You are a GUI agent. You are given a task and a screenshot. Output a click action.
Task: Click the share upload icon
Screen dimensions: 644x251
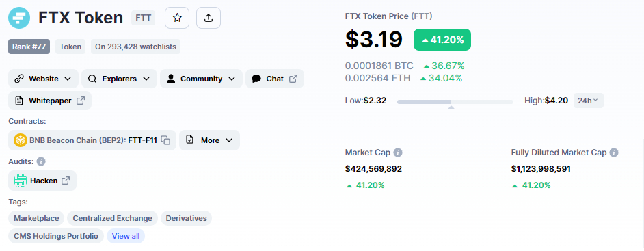[x=209, y=18]
